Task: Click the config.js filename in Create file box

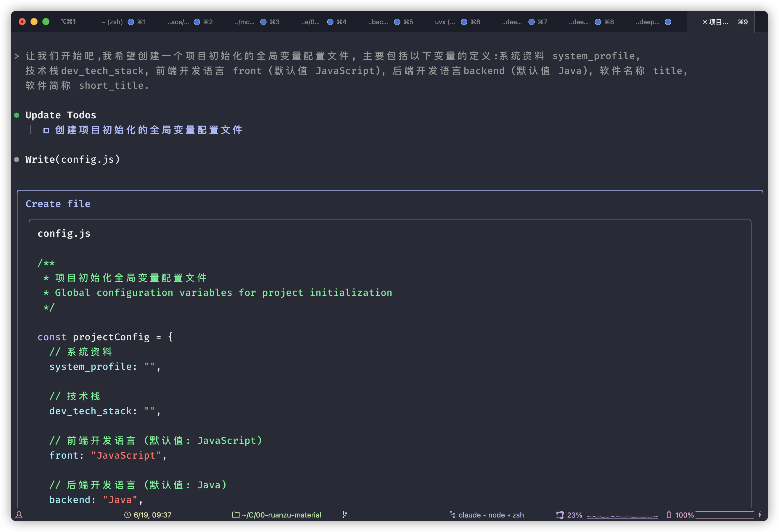Action: pyautogui.click(x=64, y=233)
